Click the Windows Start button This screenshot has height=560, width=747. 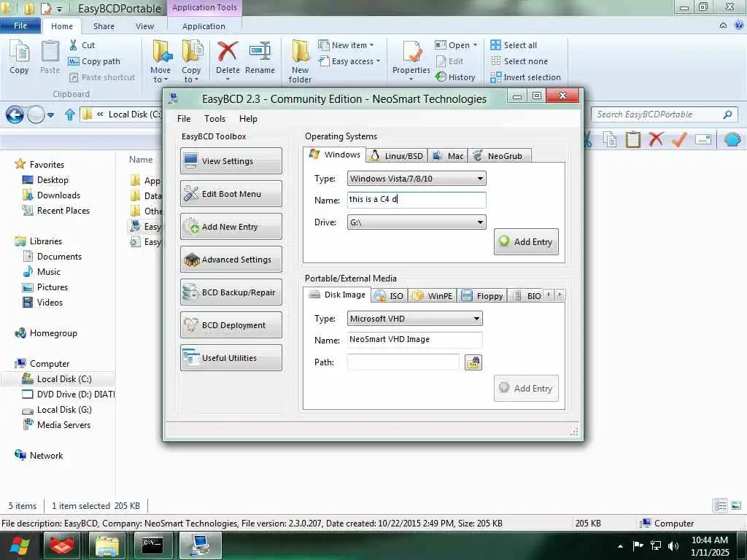20,546
